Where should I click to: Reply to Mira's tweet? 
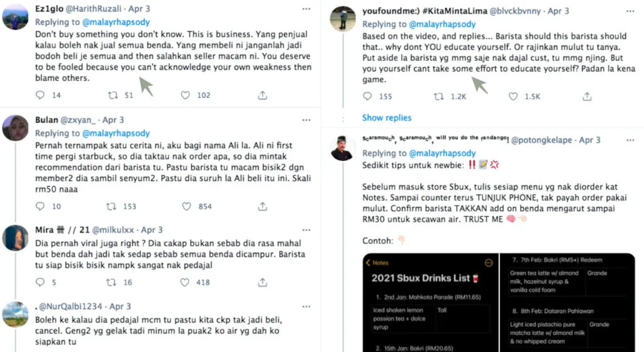[x=40, y=282]
